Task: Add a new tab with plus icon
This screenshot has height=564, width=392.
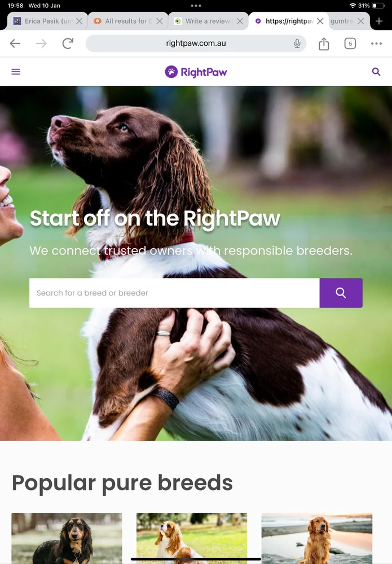Action: (379, 21)
